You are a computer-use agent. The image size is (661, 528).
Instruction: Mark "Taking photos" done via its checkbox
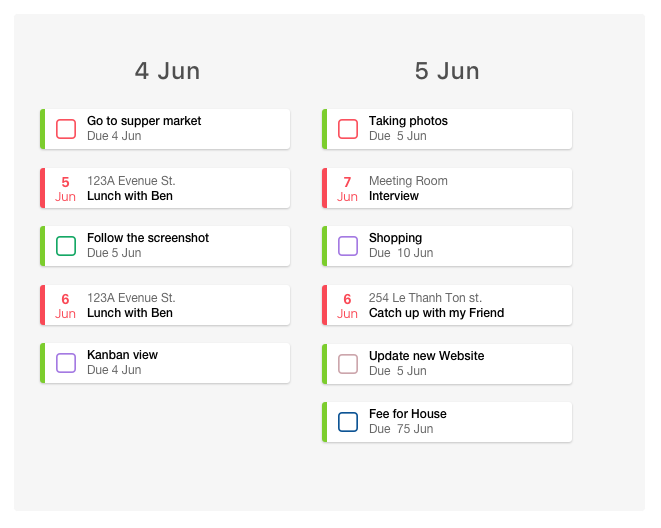coord(348,129)
